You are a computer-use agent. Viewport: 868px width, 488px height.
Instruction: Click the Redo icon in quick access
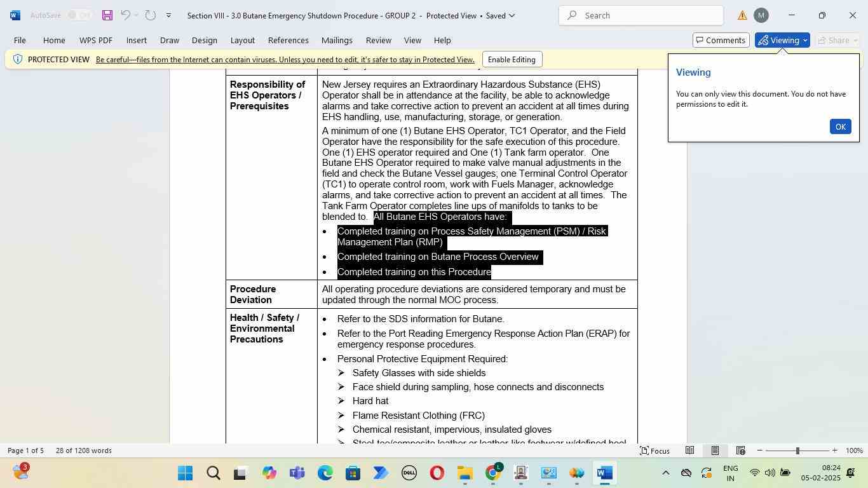(151, 15)
